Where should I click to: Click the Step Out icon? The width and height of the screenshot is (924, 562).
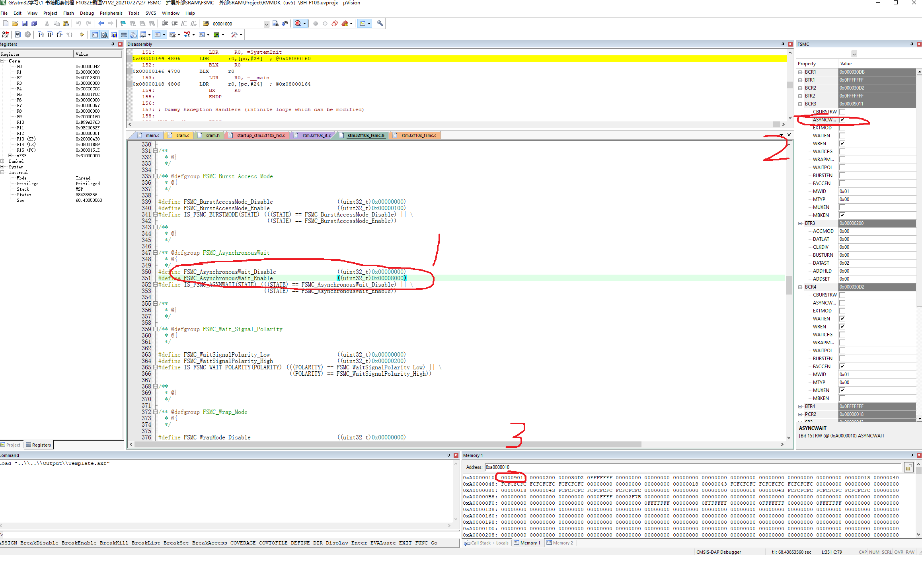(x=60, y=35)
